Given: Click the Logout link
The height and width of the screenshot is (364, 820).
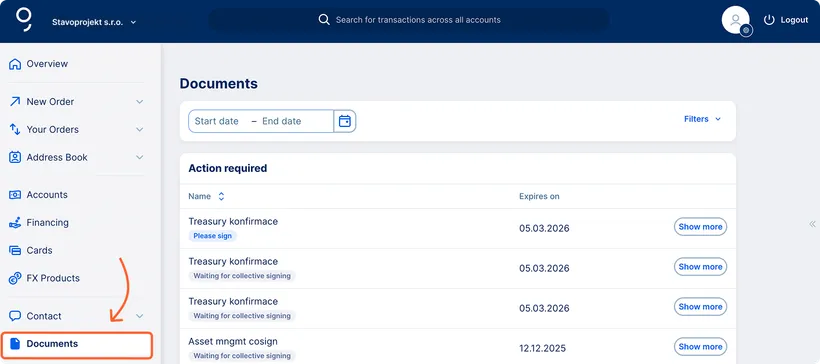Looking at the screenshot, I should pyautogui.click(x=794, y=20).
